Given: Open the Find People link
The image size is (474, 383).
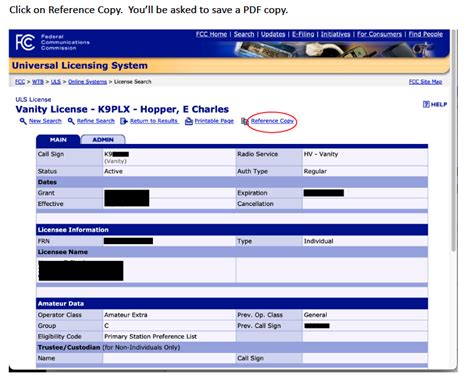Looking at the screenshot, I should coord(426,34).
